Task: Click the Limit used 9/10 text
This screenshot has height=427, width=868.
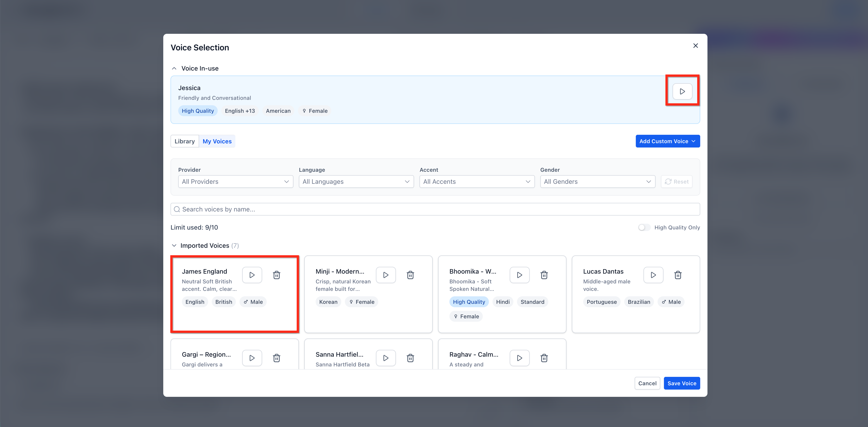Action: (194, 227)
